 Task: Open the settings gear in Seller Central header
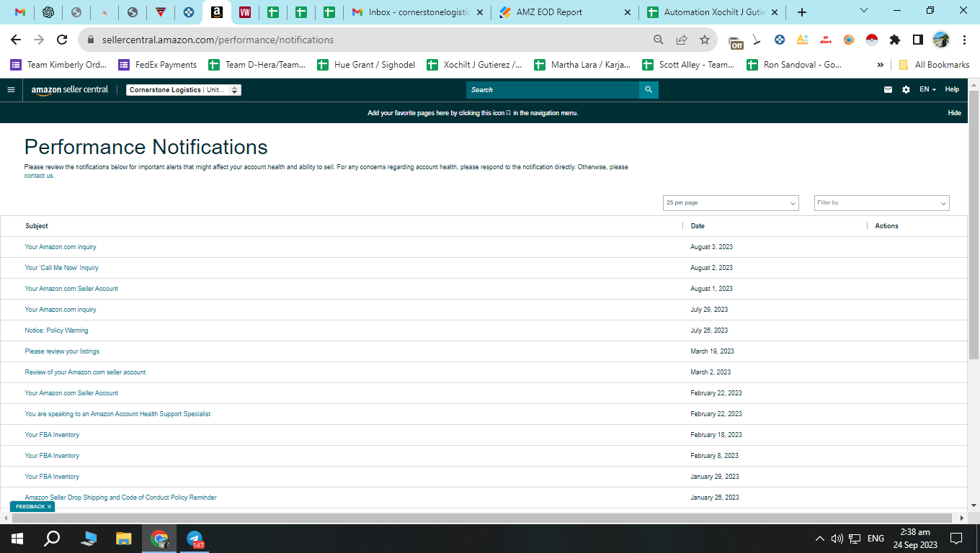pos(906,90)
